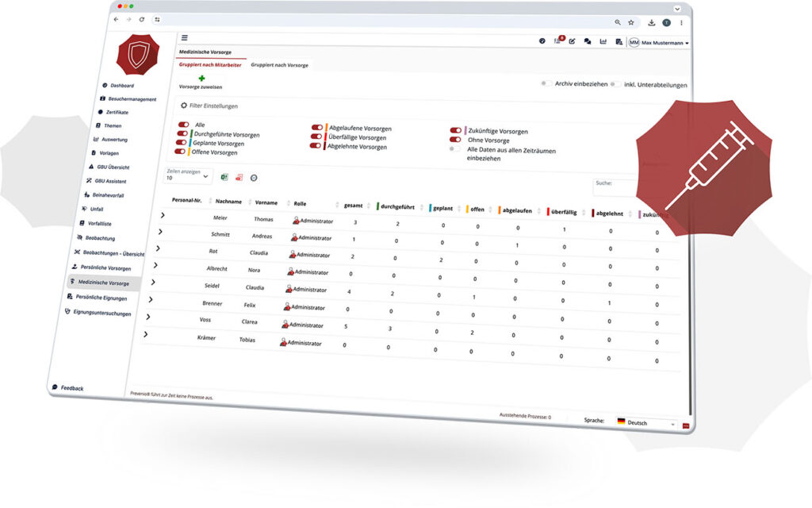Sort table by Vorname column
Screen dimensions: 812x508
[266, 202]
